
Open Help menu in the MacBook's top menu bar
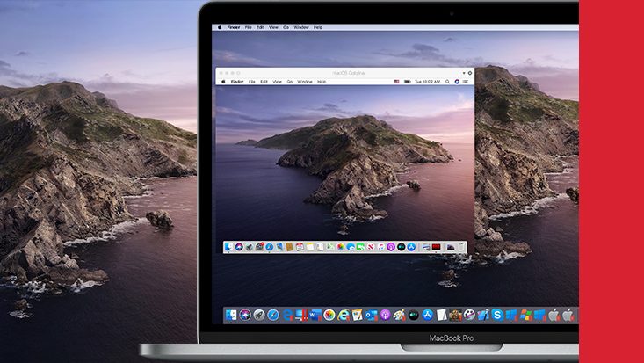pyautogui.click(x=318, y=27)
